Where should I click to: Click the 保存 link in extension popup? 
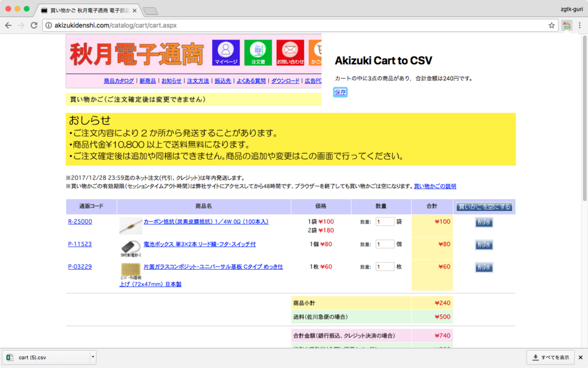[x=340, y=93]
